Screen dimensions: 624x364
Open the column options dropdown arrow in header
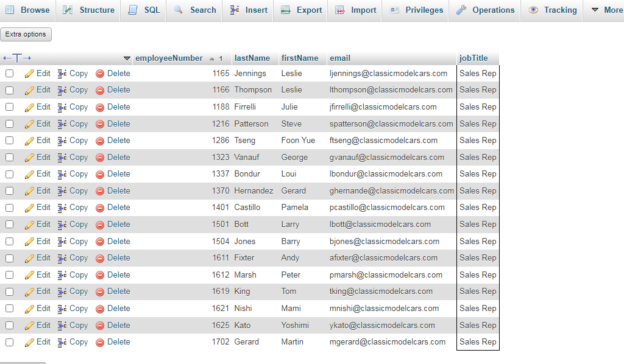[127, 58]
